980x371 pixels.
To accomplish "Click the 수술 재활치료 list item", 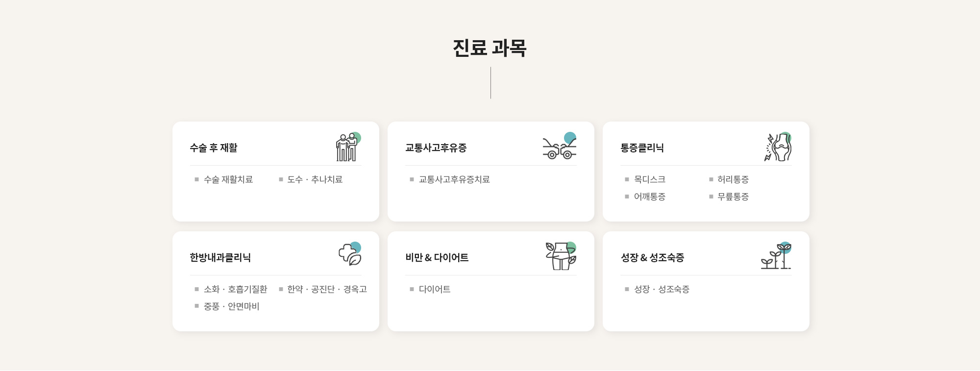I will 228,180.
